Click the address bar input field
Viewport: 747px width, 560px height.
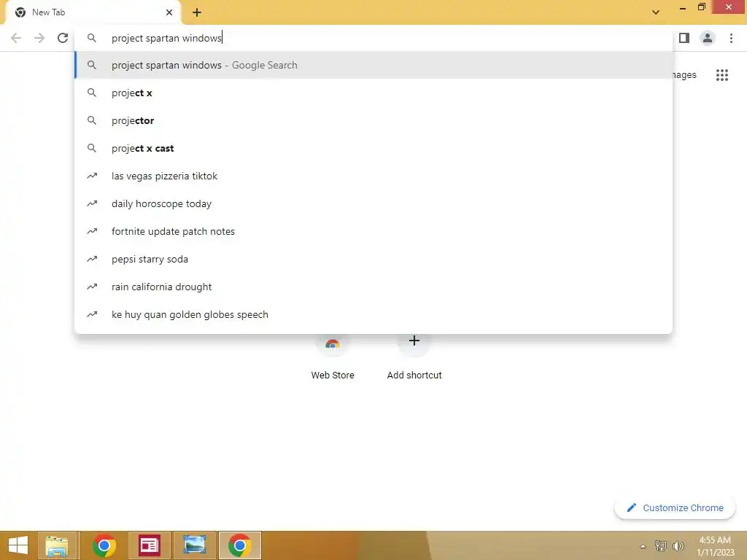[x=373, y=38]
